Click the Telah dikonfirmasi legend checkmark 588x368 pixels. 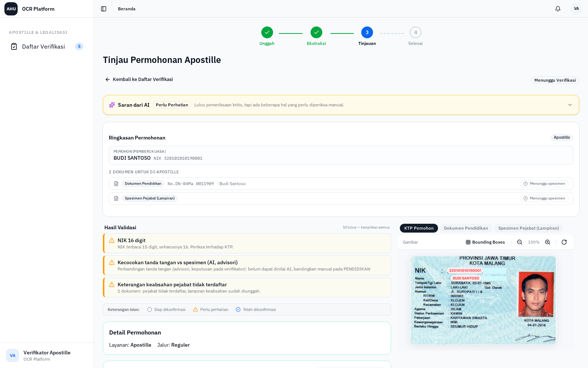coord(238,309)
